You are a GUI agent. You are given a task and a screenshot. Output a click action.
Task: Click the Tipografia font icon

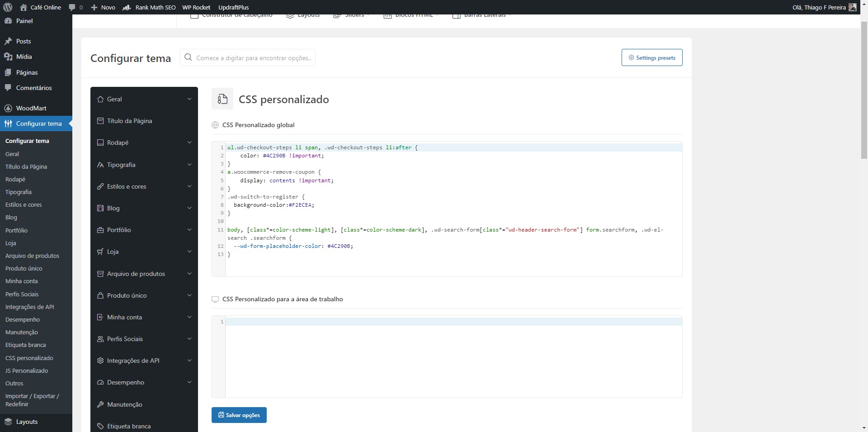pyautogui.click(x=100, y=165)
